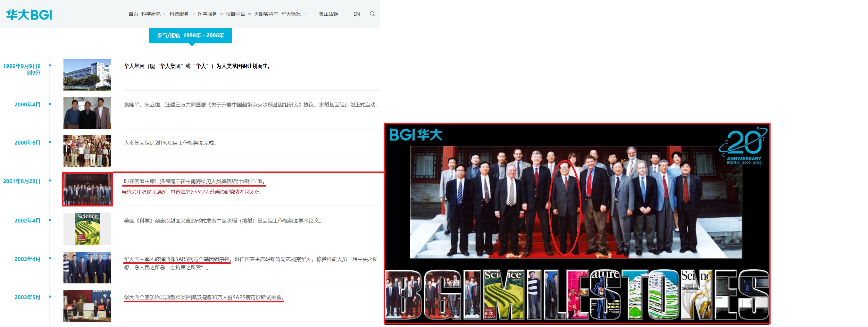Open the 2003年4月 SARS visit thumbnail
This screenshot has width=868, height=327.
[87, 267]
